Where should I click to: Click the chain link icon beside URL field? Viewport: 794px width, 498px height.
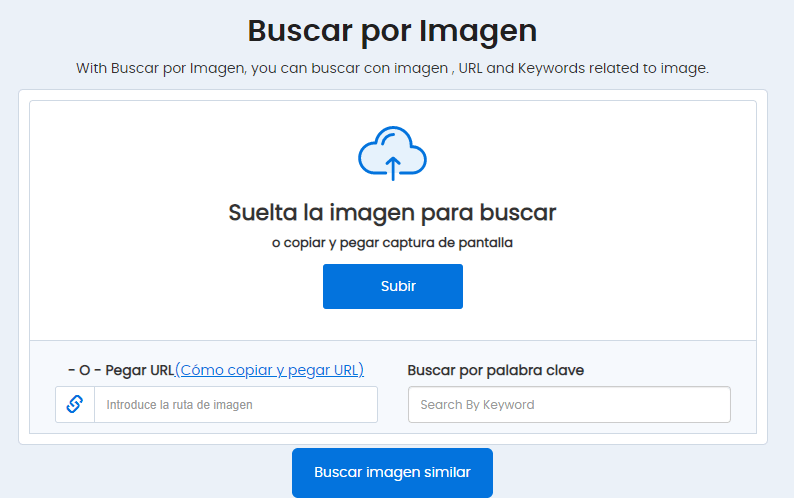[75, 404]
